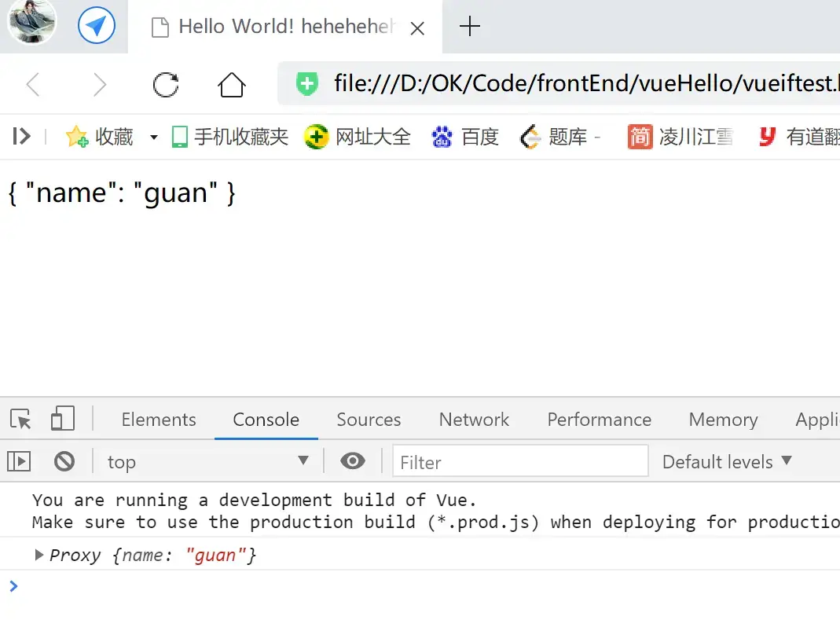The width and height of the screenshot is (840, 620).
Task: Switch to the Performance tab
Action: pos(599,420)
